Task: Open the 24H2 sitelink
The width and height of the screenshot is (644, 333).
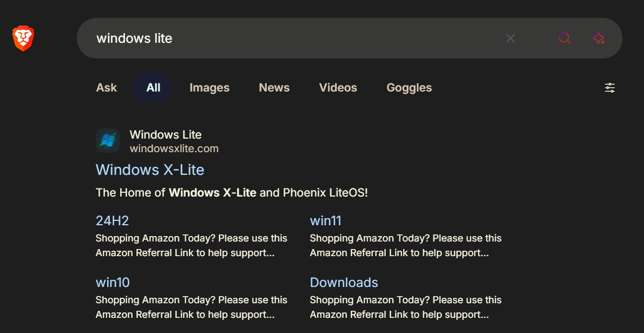Action: [x=112, y=221]
